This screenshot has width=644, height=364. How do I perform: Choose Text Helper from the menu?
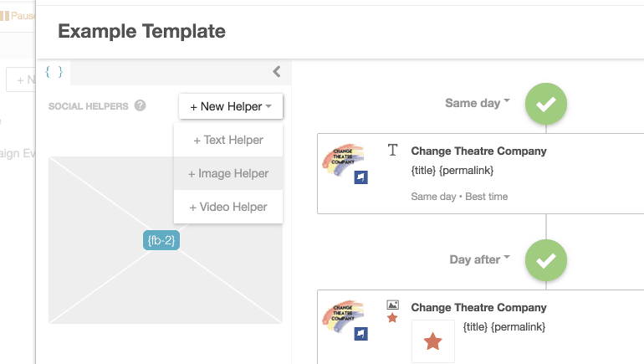pyautogui.click(x=228, y=141)
